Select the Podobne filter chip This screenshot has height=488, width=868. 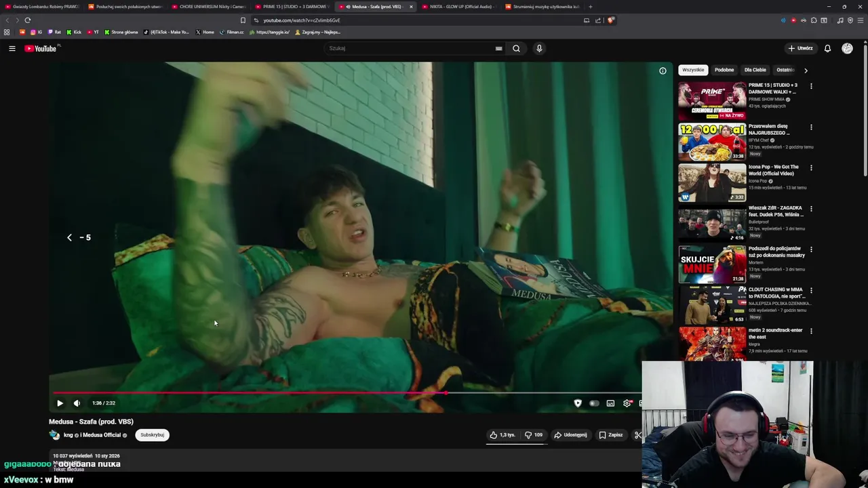(724, 70)
